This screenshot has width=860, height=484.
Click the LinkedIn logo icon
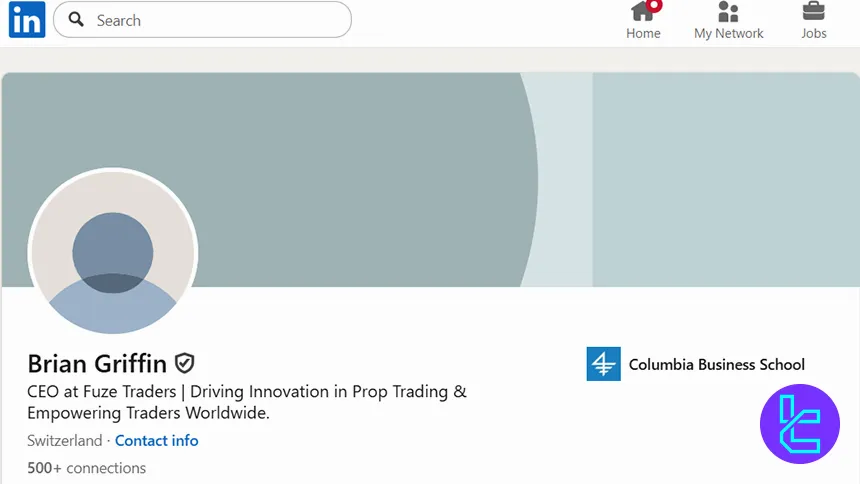(26, 20)
